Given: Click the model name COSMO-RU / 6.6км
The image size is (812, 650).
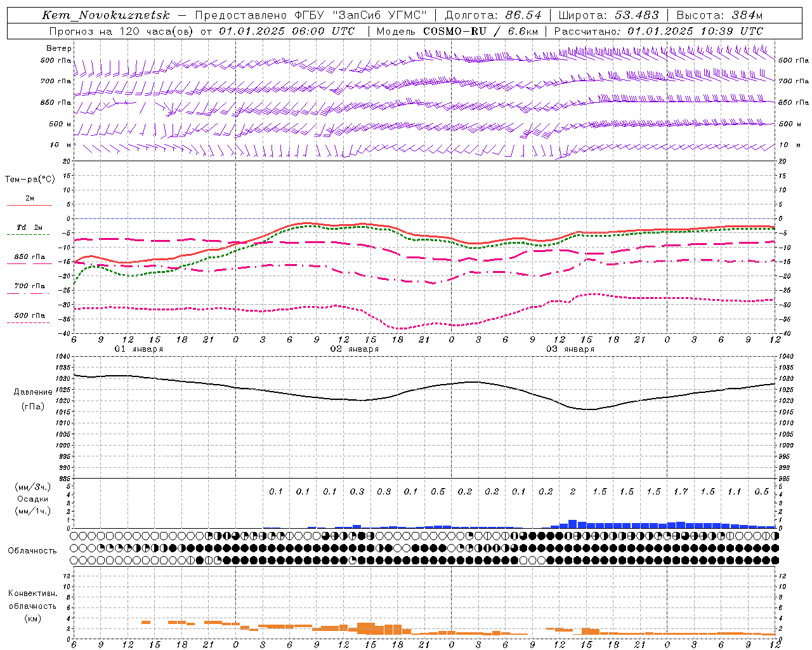Looking at the screenshot, I should (x=481, y=31).
